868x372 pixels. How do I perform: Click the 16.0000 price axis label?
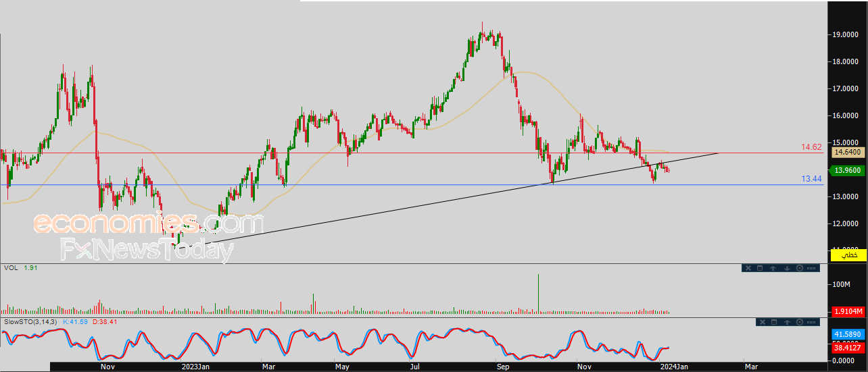(846, 115)
